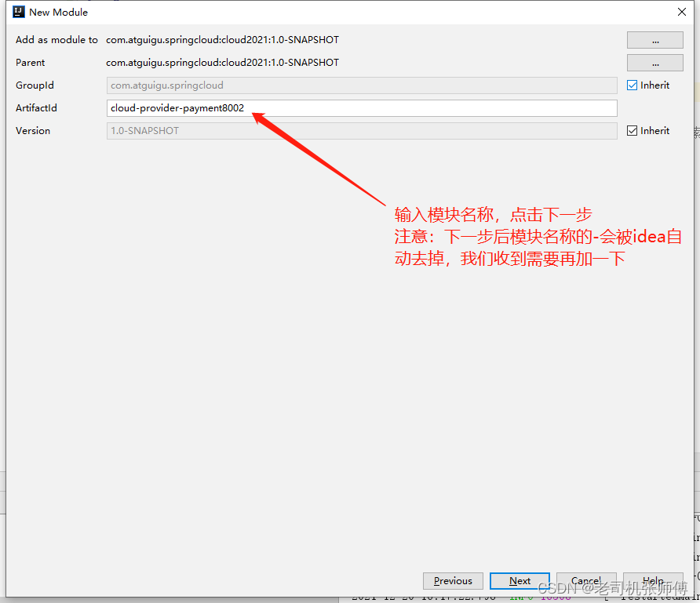The height and width of the screenshot is (603, 700).
Task: Click the GroupId label
Action: [x=35, y=85]
